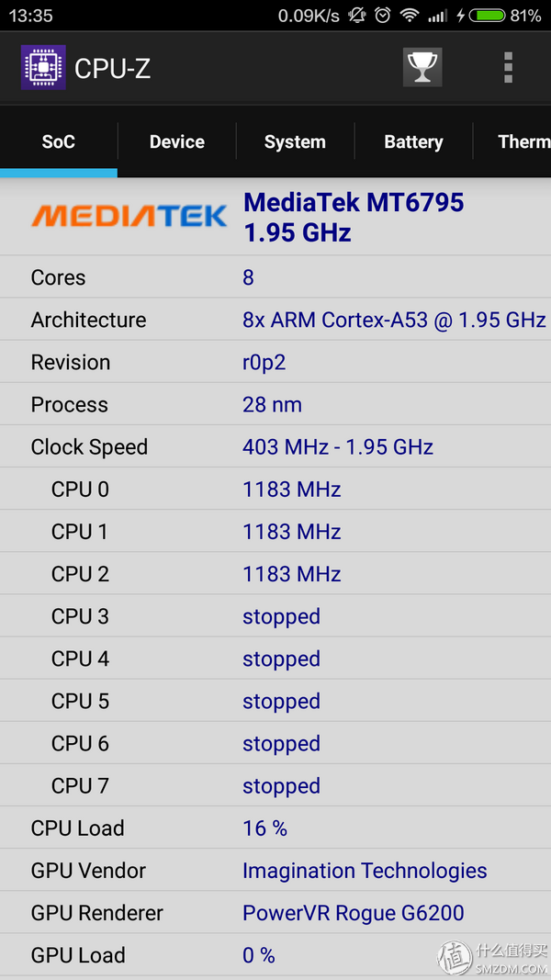The height and width of the screenshot is (980, 551).
Task: Open the Battery tab
Action: point(413,141)
